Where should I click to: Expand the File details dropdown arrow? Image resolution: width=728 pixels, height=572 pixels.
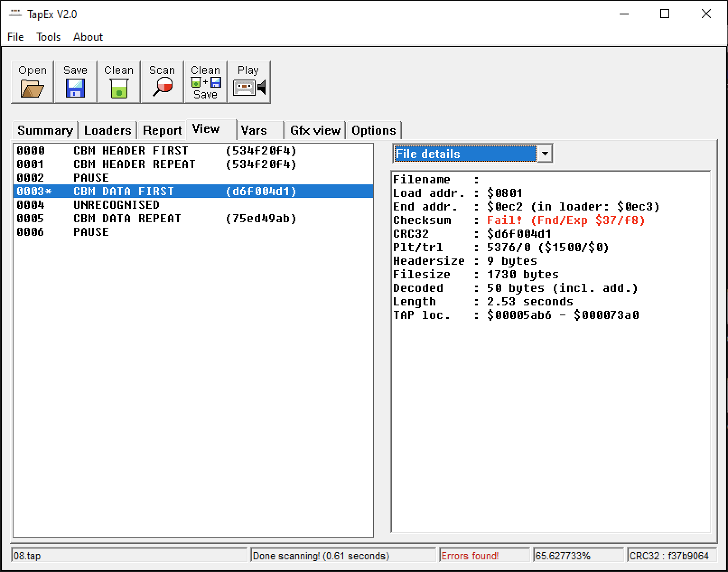[x=545, y=154]
